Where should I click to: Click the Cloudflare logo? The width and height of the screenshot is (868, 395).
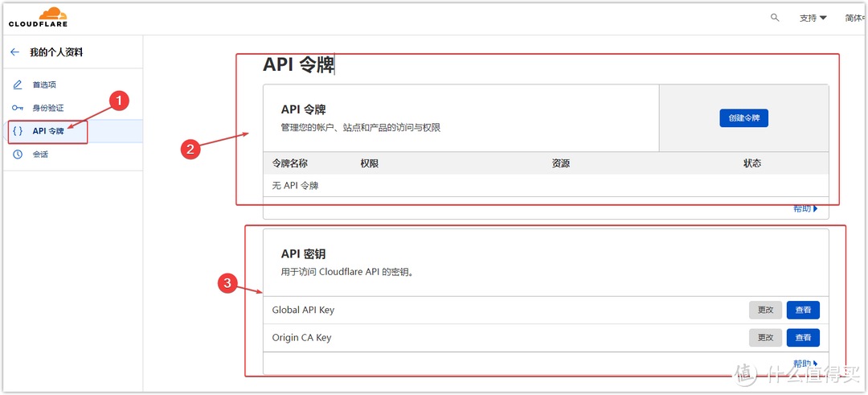click(38, 17)
